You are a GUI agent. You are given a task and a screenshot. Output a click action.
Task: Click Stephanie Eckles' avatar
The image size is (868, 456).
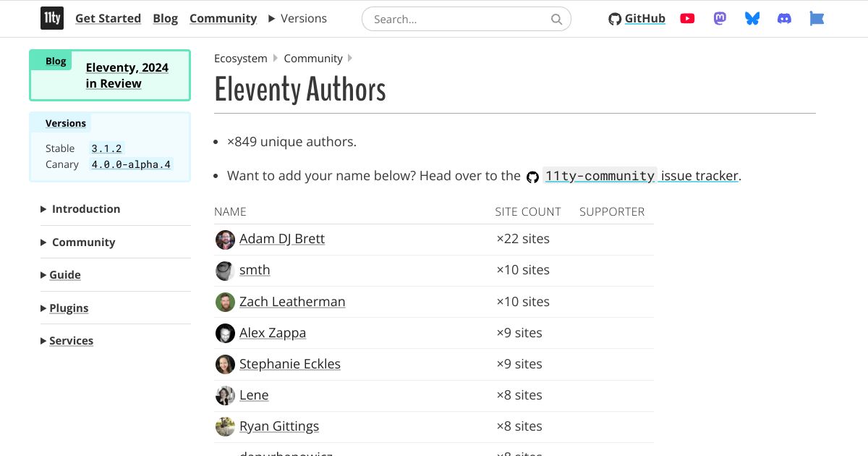(225, 364)
